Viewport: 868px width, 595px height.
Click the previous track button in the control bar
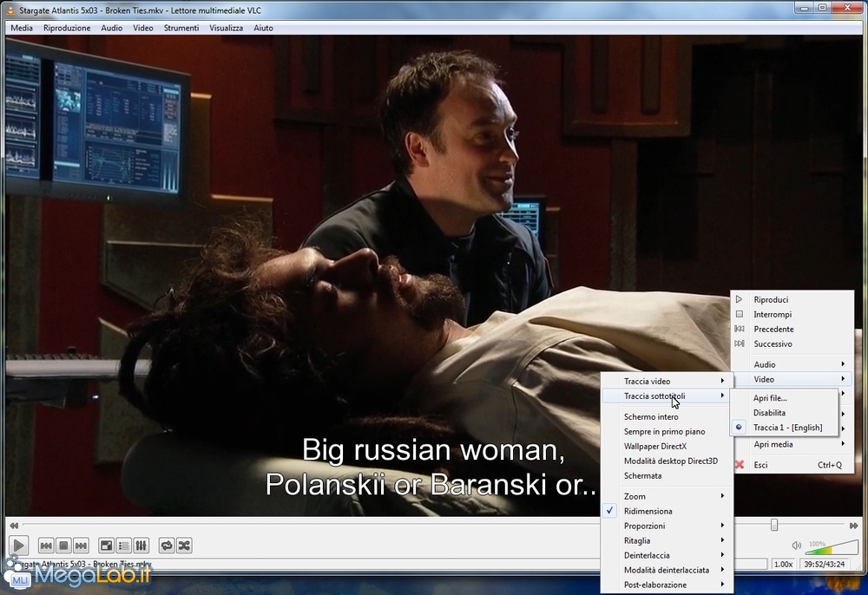(46, 546)
